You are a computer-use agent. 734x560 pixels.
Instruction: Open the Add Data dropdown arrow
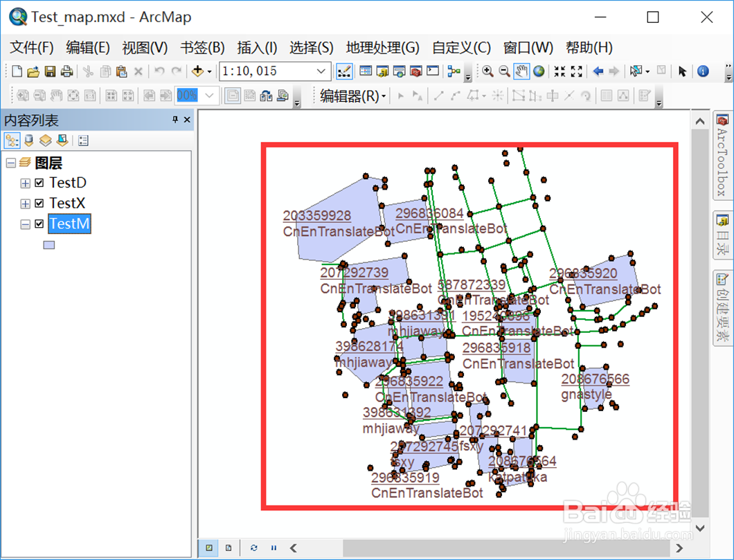click(209, 71)
